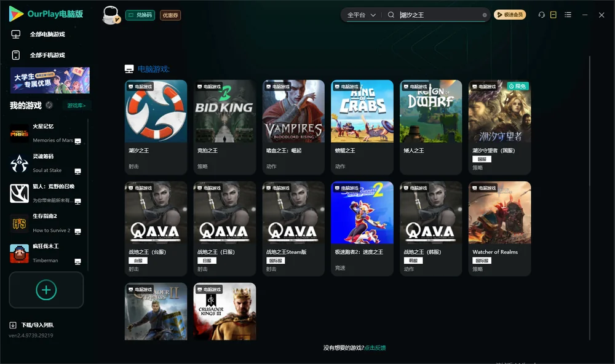Open the 战地之王 (日服) card

[x=224, y=229]
